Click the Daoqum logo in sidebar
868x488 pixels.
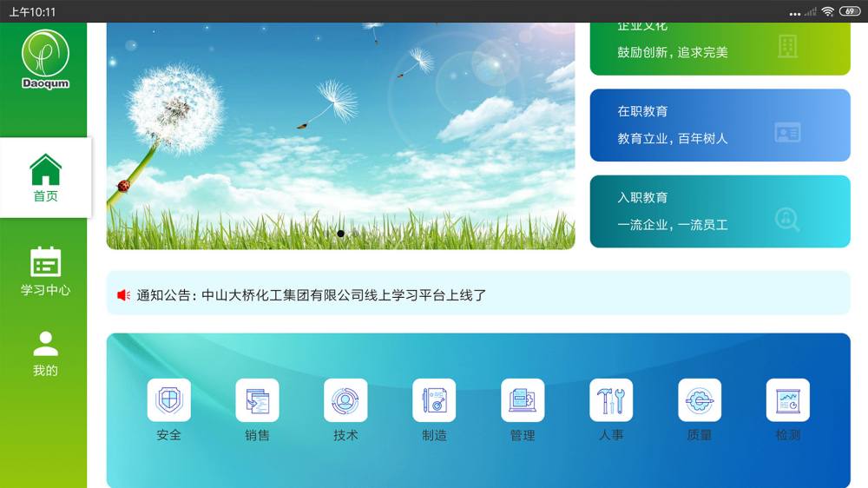(45, 59)
